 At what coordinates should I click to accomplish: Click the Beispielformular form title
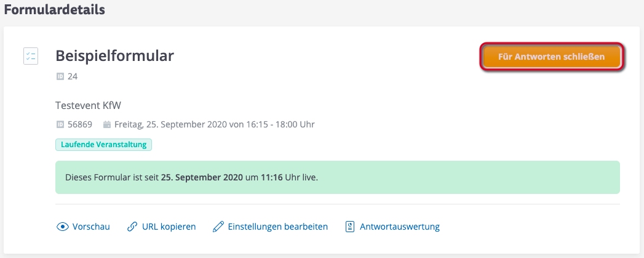(x=115, y=56)
